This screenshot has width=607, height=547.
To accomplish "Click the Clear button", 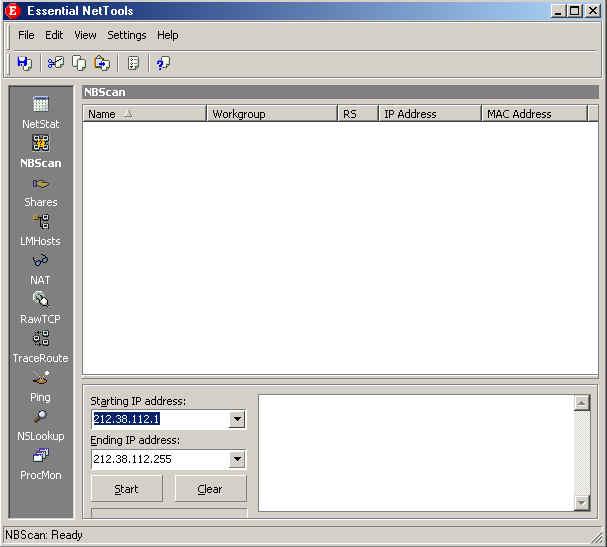I will (210, 489).
